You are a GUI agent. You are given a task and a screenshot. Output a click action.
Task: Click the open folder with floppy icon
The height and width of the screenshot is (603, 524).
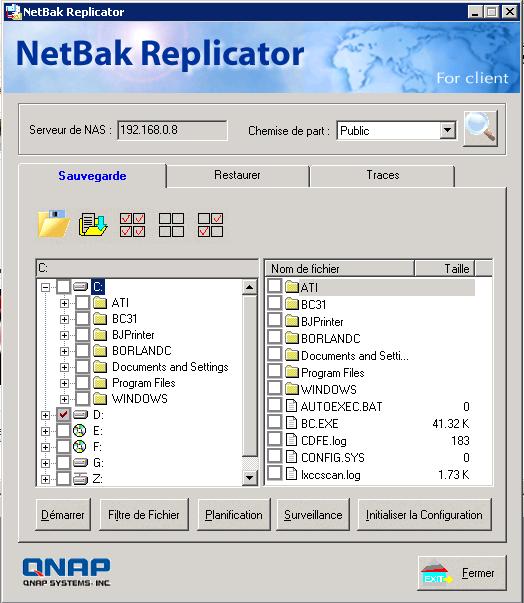[53, 224]
